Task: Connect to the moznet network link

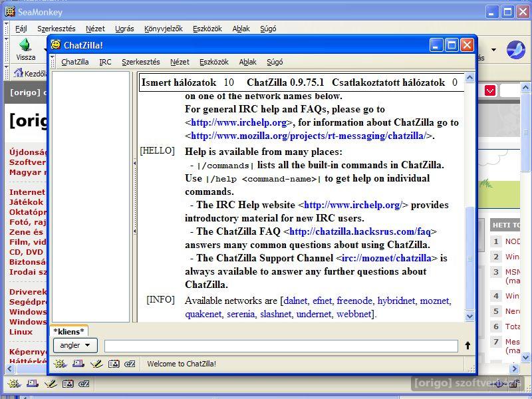Action: (x=435, y=301)
